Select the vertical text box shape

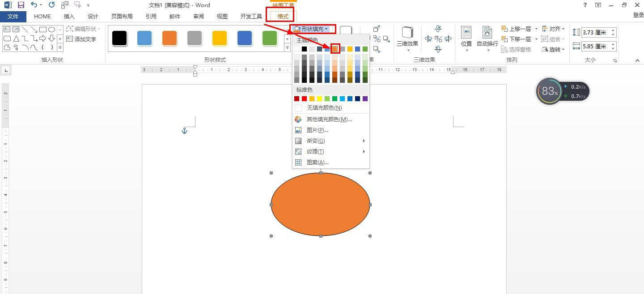[x=16, y=30]
